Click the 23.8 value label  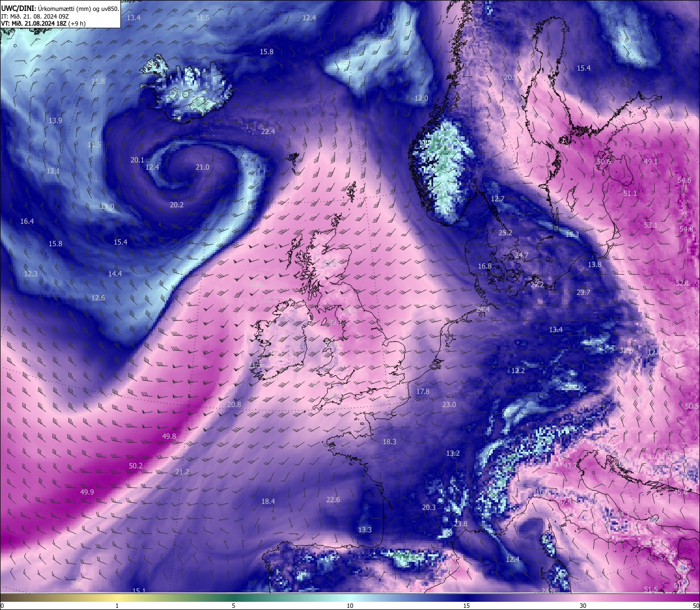click(x=461, y=524)
